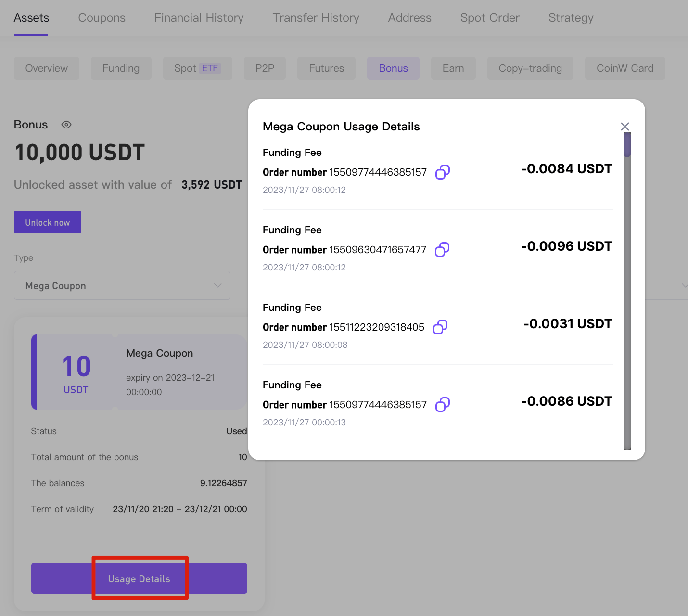View the Transfer History section
The width and height of the screenshot is (688, 616).
[x=316, y=18]
